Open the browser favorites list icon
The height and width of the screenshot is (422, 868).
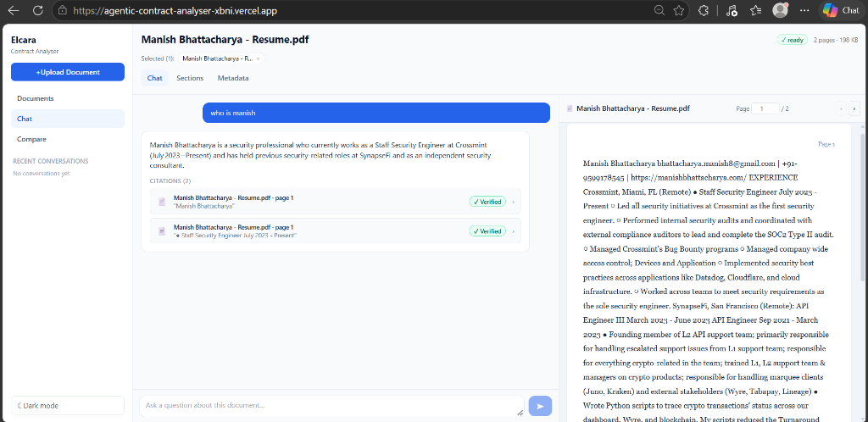coord(755,10)
